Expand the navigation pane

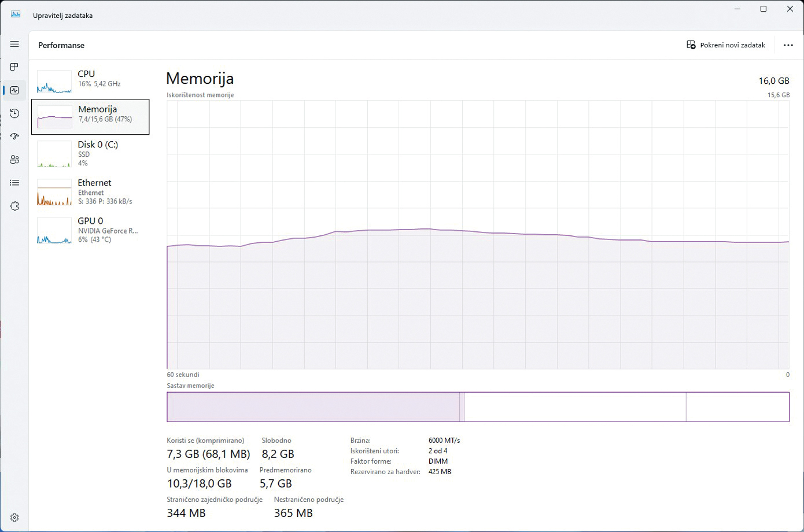click(14, 43)
